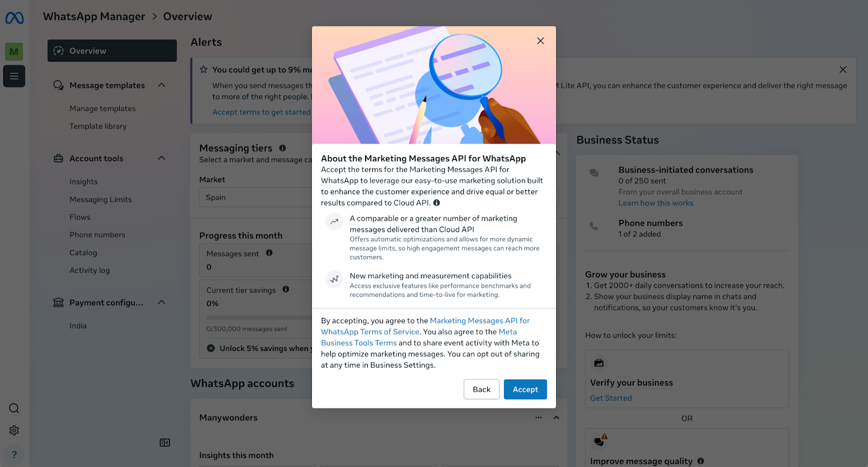This screenshot has height=467, width=868.
Task: Open Insights in Account tools
Action: 84,182
